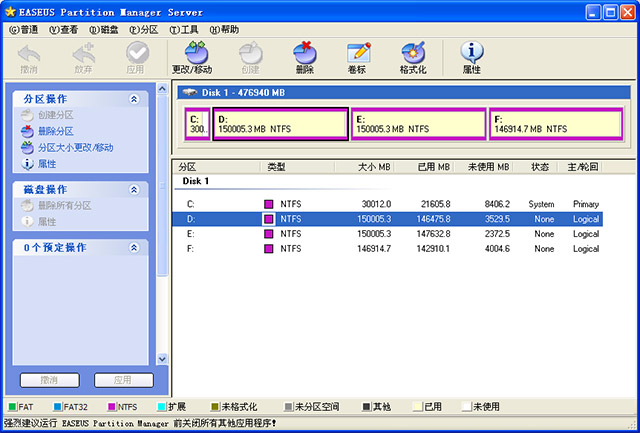Click the Disk 1 group label in list
640x433 pixels.
point(196,181)
